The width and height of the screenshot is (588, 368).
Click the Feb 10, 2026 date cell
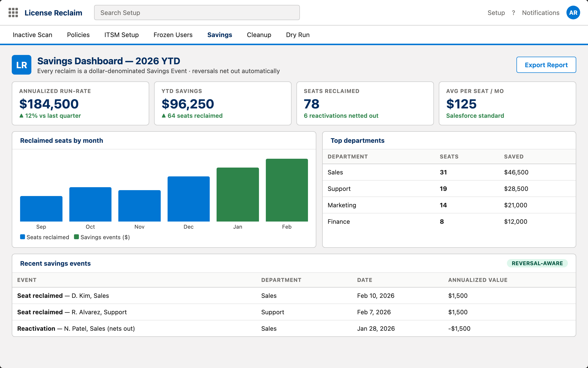click(376, 296)
